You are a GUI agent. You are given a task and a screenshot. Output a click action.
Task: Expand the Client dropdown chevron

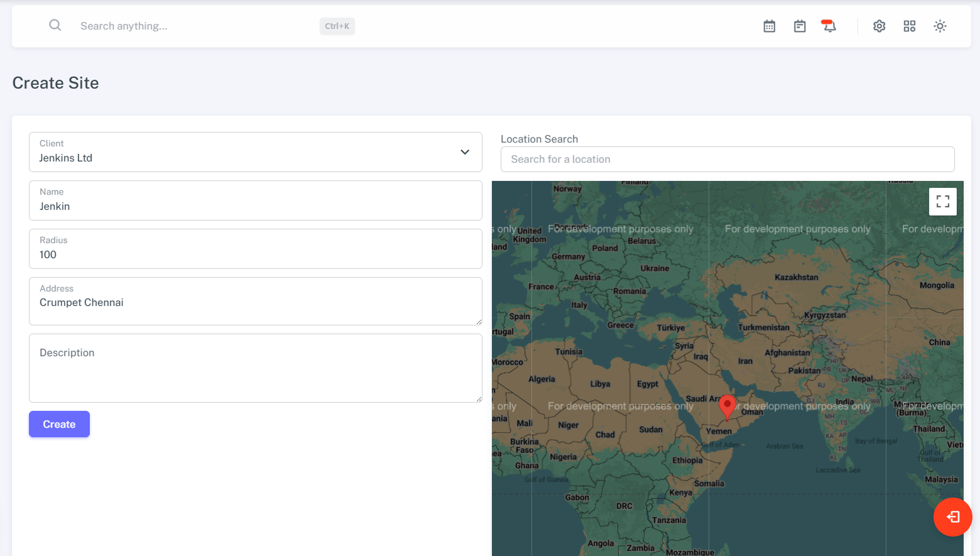[465, 152]
